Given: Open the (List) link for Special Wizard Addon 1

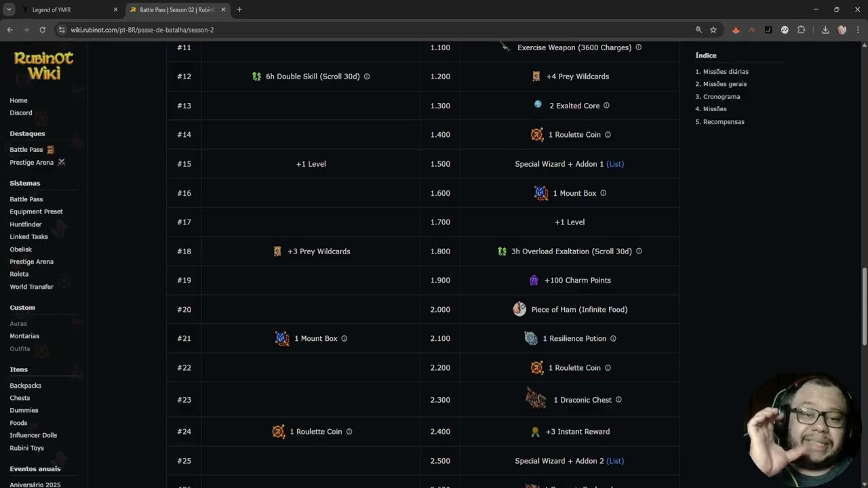Looking at the screenshot, I should coord(615,164).
